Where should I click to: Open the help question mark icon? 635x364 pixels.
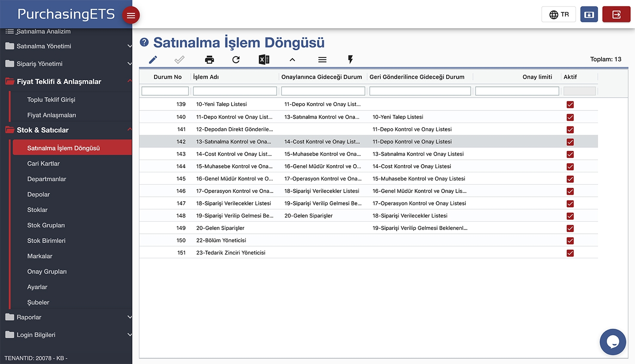[x=144, y=42]
